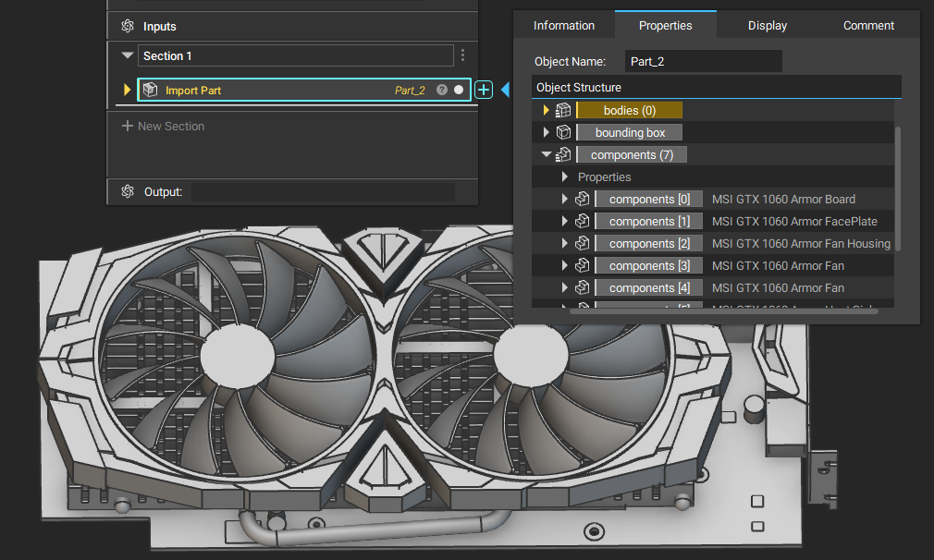Image resolution: width=934 pixels, height=560 pixels.
Task: Select the bodies (0) structure icon
Action: pyautogui.click(x=565, y=109)
